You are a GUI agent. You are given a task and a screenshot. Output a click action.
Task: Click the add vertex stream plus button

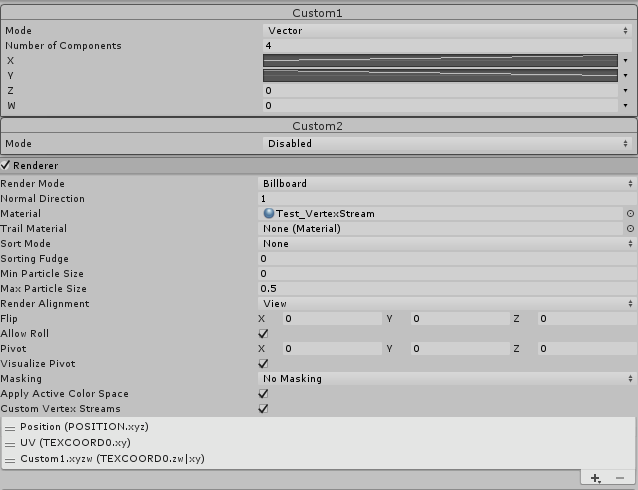596,479
